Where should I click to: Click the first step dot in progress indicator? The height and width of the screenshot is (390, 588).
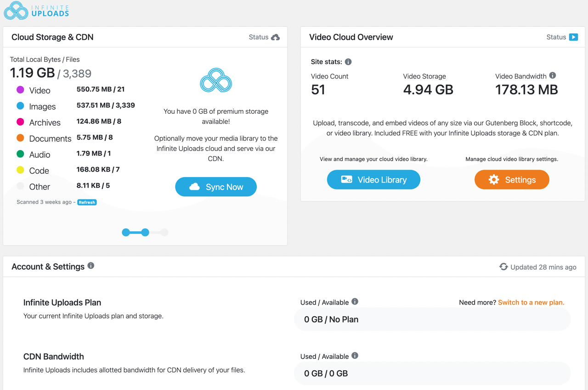point(126,232)
